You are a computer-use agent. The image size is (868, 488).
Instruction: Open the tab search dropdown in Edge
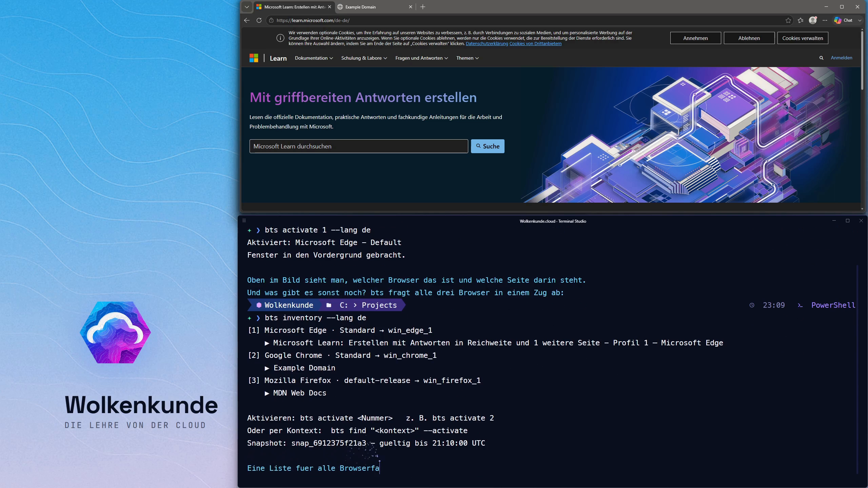point(247,7)
